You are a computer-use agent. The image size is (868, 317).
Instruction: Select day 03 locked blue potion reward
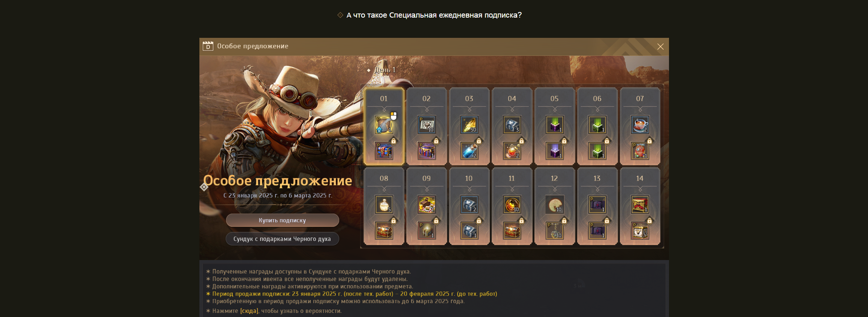pos(469,151)
